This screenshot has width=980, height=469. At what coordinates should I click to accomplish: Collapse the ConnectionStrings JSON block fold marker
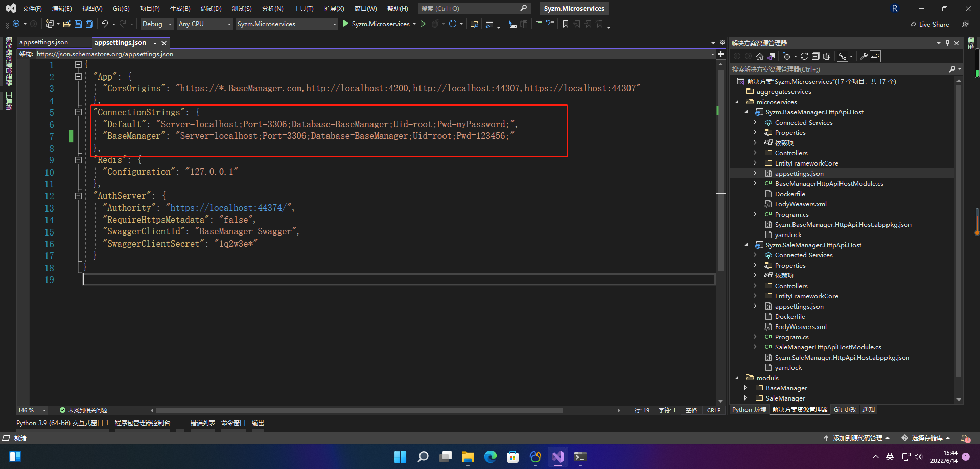[78, 112]
